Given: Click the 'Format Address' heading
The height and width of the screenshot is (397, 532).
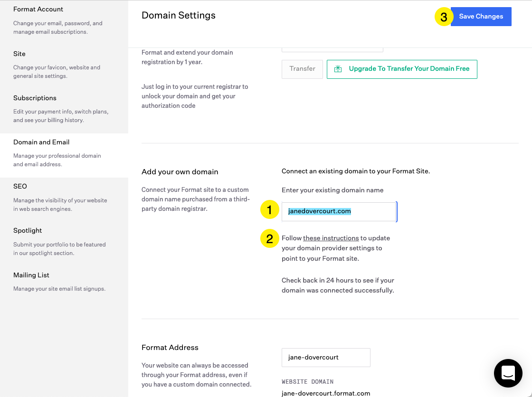Looking at the screenshot, I should coord(170,348).
